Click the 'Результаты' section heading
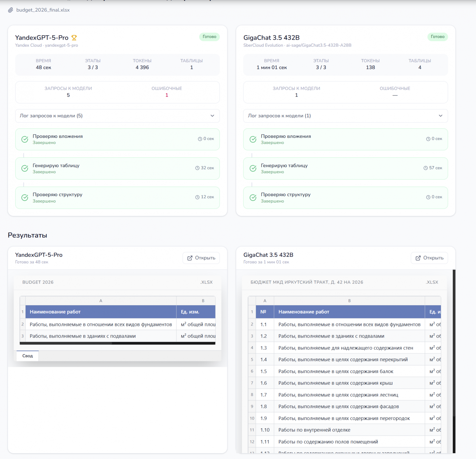 (27, 235)
